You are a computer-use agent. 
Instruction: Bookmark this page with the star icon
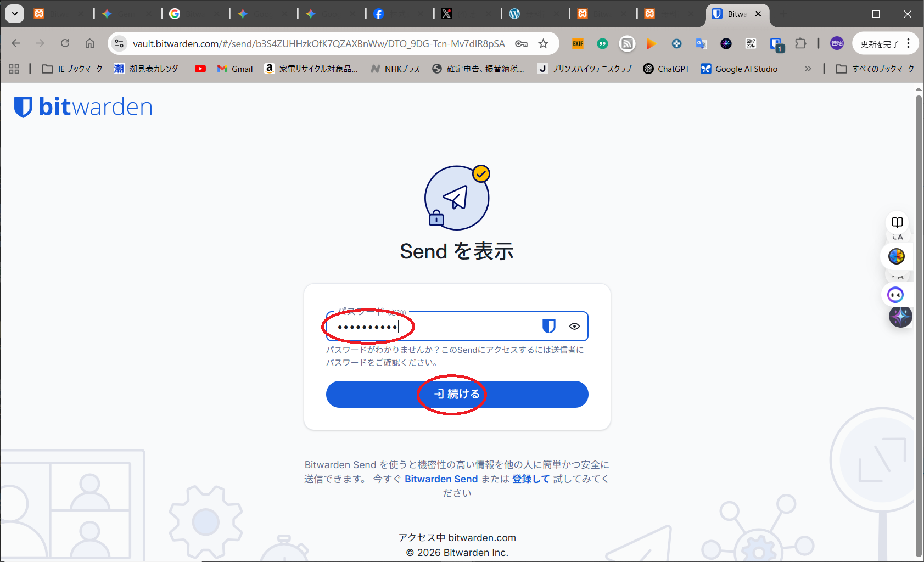coord(543,44)
